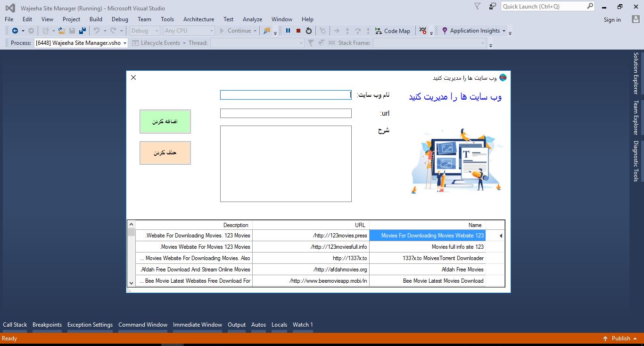Open the File menu

9,19
